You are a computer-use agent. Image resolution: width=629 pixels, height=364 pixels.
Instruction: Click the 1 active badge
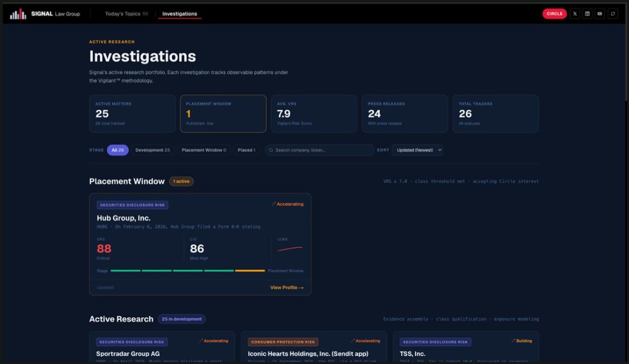[x=181, y=181]
